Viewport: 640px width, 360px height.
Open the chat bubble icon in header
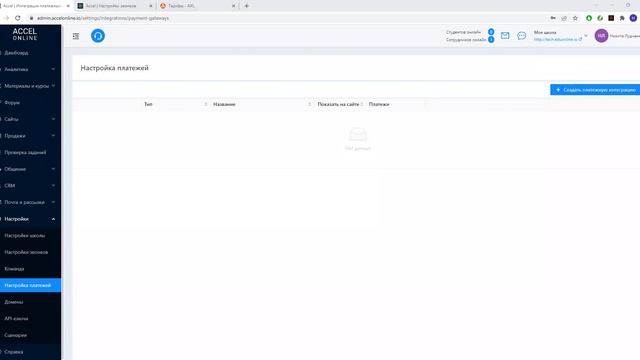522,36
